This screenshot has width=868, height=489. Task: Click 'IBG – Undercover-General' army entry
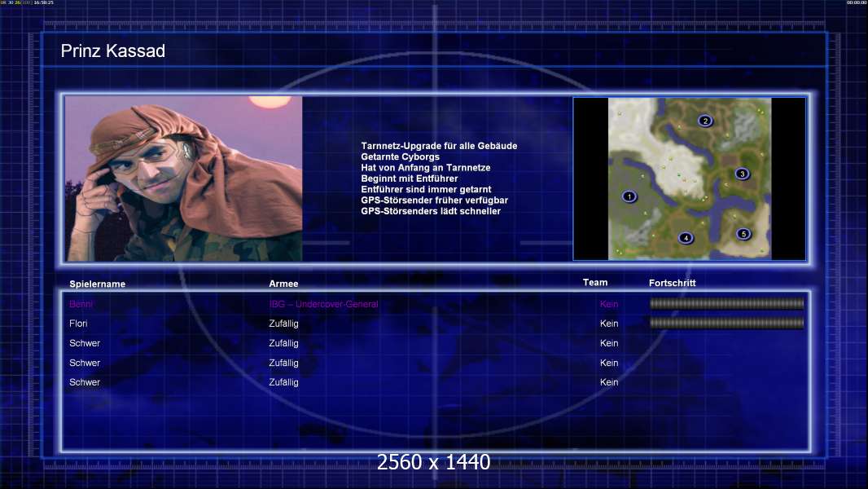[323, 304]
